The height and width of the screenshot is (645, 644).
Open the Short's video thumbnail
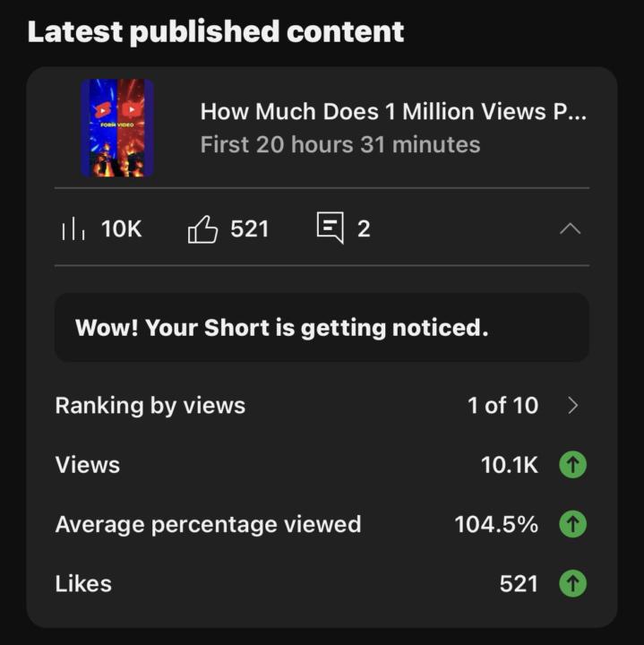(x=117, y=127)
